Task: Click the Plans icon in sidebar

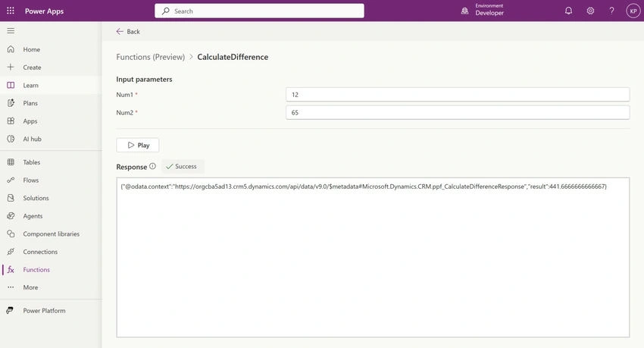Action: (11, 102)
